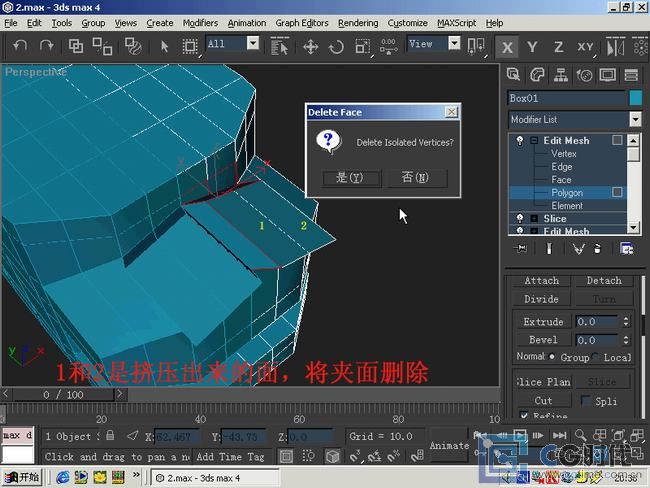Image resolution: width=650 pixels, height=488 pixels.
Task: Click Go to End playback button
Action: pyautogui.click(x=559, y=435)
